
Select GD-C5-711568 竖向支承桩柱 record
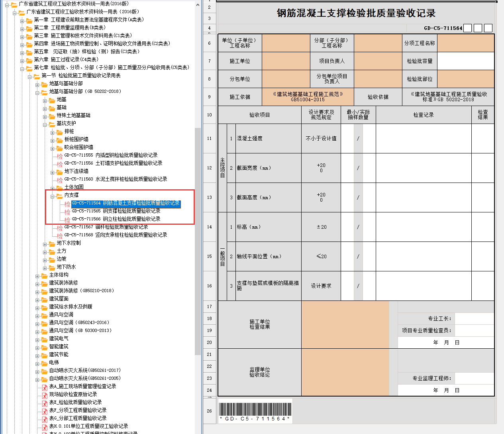116,235
